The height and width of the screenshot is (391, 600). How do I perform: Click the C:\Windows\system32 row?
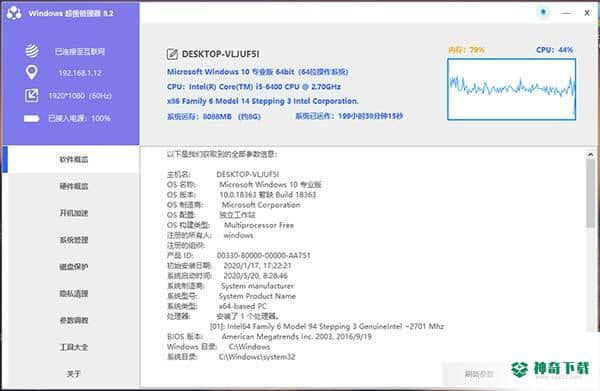tap(231, 357)
